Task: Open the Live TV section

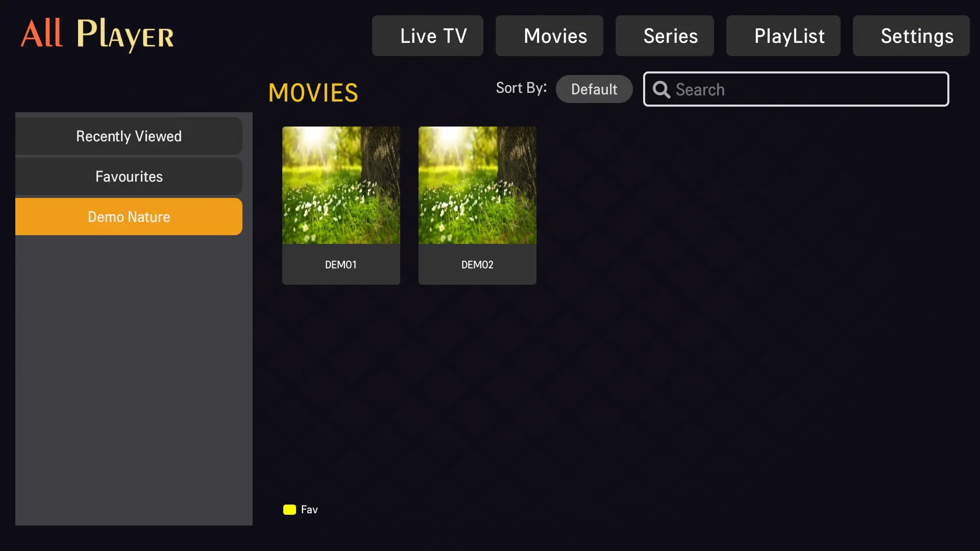Action: [428, 36]
